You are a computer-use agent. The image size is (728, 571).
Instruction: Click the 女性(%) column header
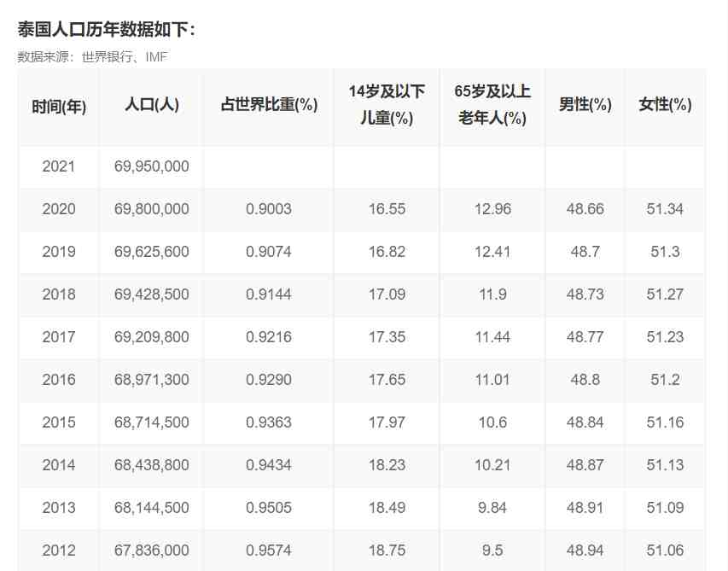point(665,104)
